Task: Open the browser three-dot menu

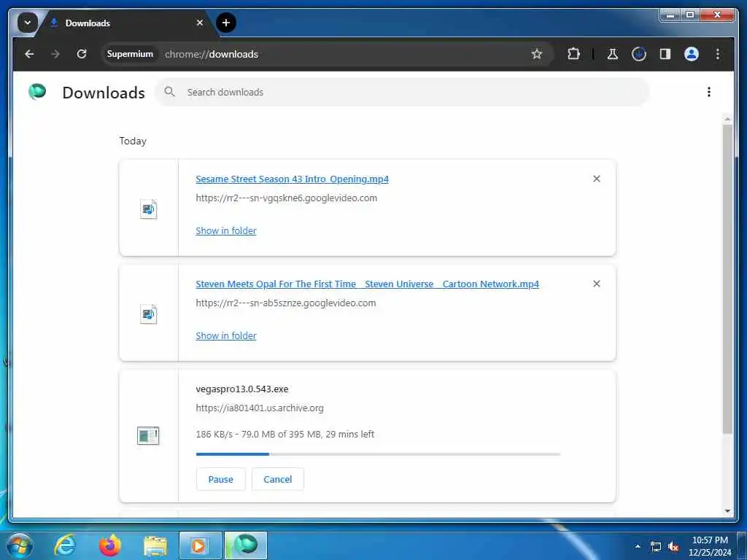Action: [x=718, y=54]
